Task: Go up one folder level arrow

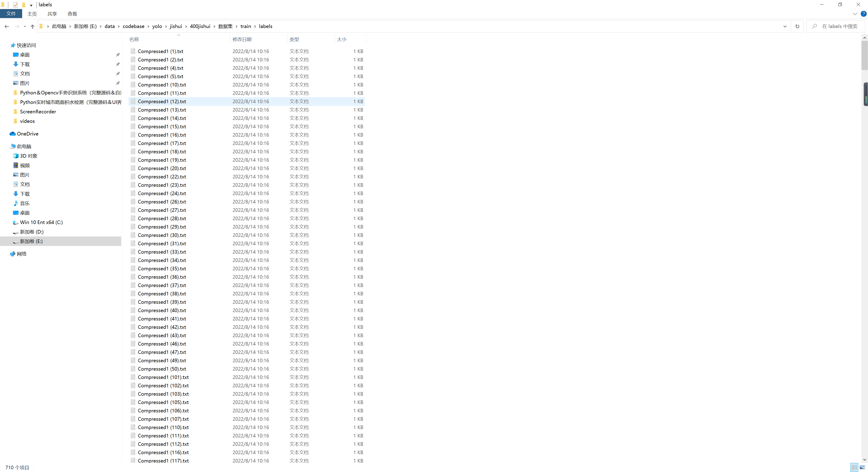Action: tap(32, 26)
